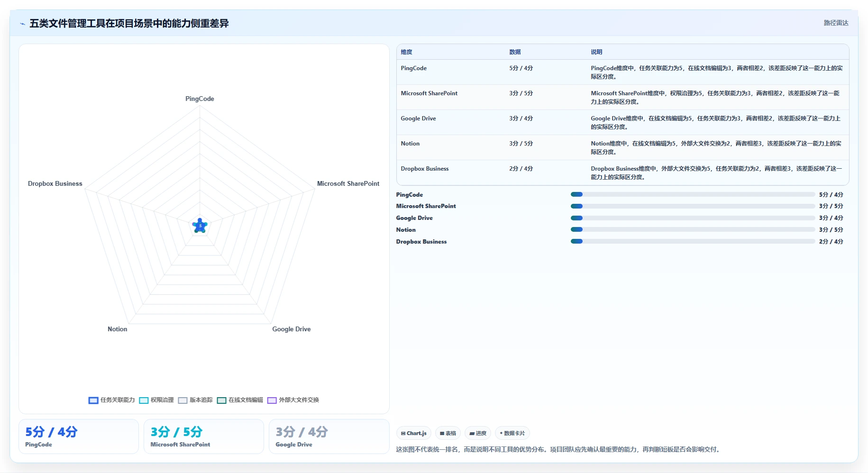Image resolution: width=868 pixels, height=473 pixels.
Task: Click the Google Drive radar axis label
Action: (291, 329)
